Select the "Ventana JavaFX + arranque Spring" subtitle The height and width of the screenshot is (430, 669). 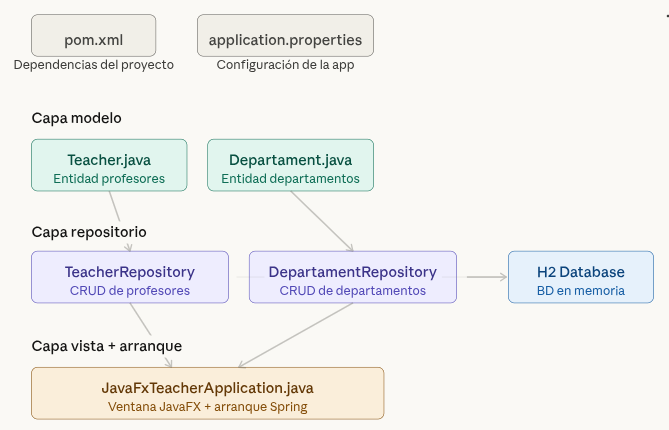(x=207, y=408)
